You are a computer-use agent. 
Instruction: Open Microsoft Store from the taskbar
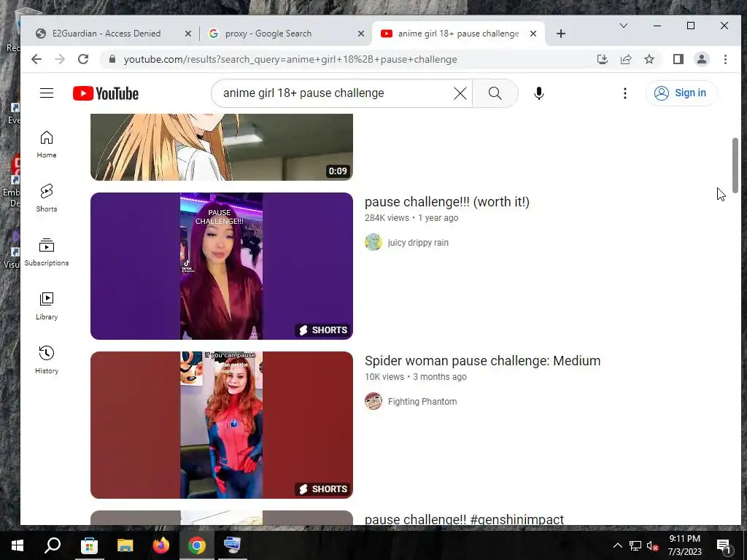pyautogui.click(x=89, y=545)
